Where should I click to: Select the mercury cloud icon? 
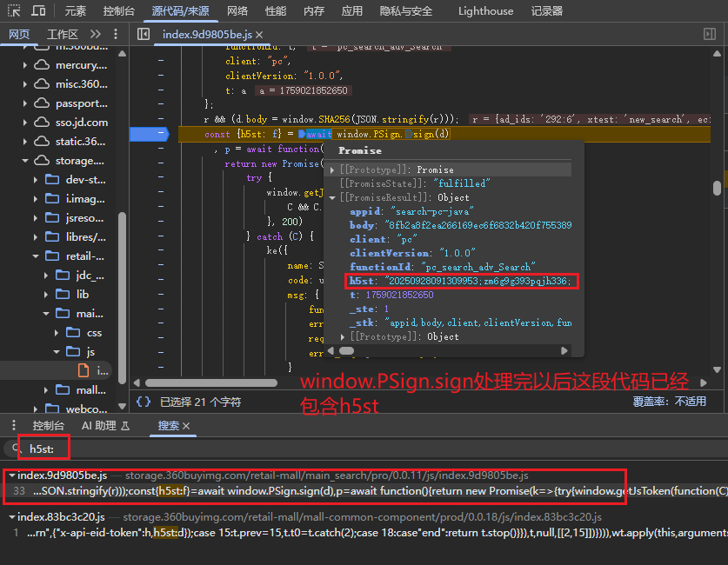pyautogui.click(x=42, y=65)
